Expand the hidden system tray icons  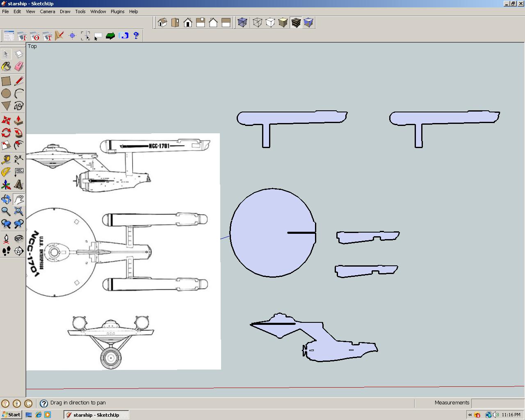coord(470,415)
